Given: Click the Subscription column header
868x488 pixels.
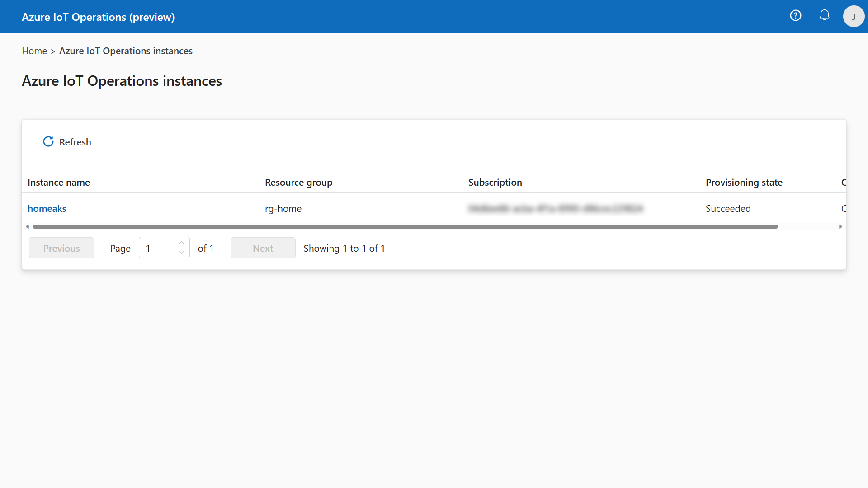Looking at the screenshot, I should pos(495,182).
